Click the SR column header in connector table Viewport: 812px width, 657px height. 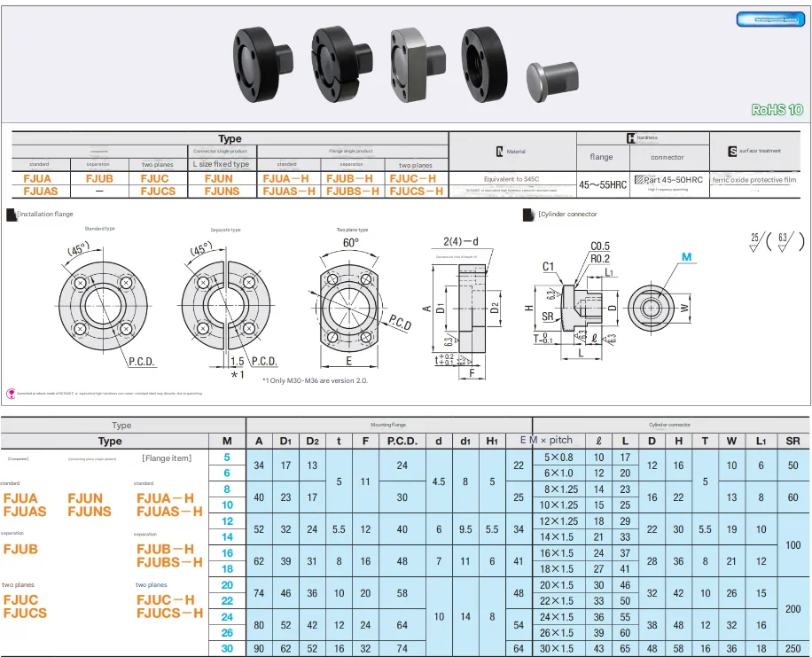(x=792, y=441)
